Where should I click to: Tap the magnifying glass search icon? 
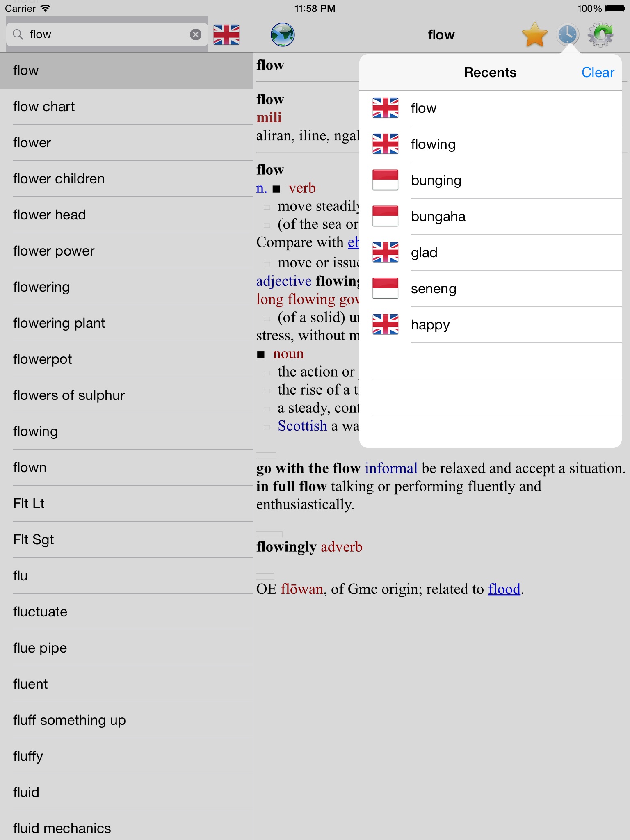click(18, 34)
